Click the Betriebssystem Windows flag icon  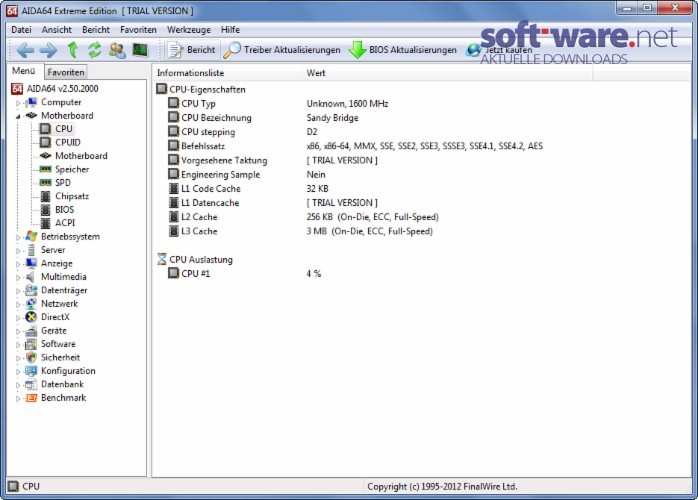pos(31,236)
